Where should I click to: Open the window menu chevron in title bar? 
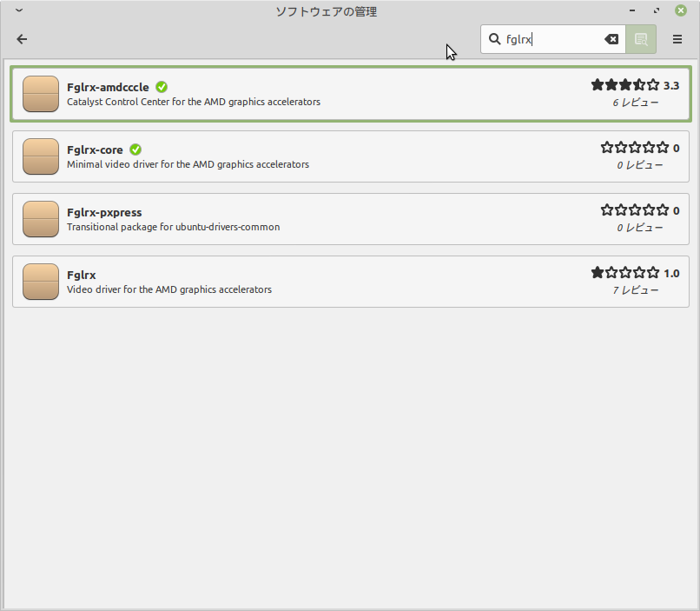coord(19,10)
